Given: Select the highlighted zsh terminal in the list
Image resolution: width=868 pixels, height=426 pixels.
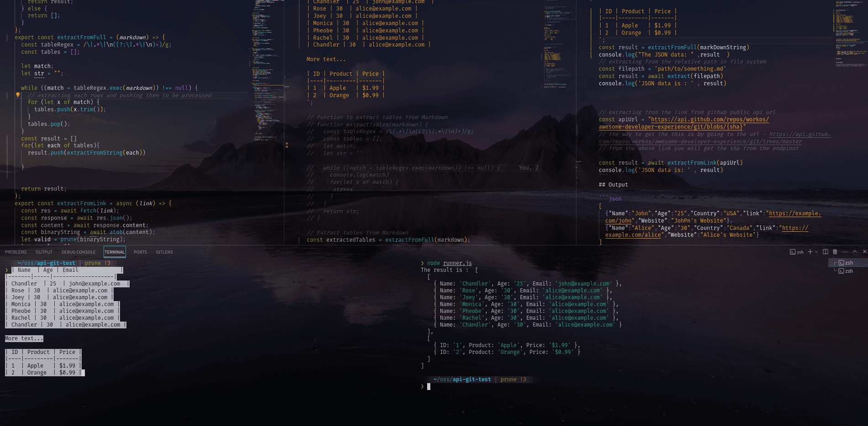Looking at the screenshot, I should tap(848, 263).
